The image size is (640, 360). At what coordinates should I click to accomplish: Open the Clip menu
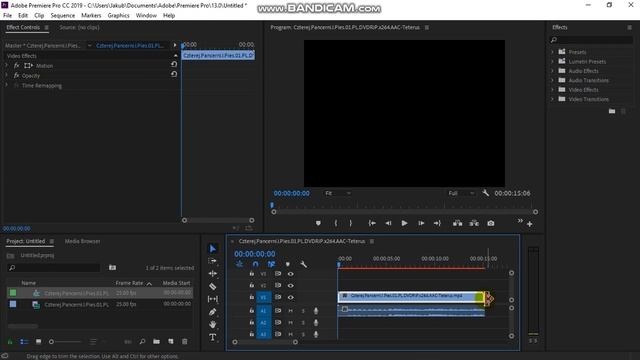pyautogui.click(x=39, y=16)
